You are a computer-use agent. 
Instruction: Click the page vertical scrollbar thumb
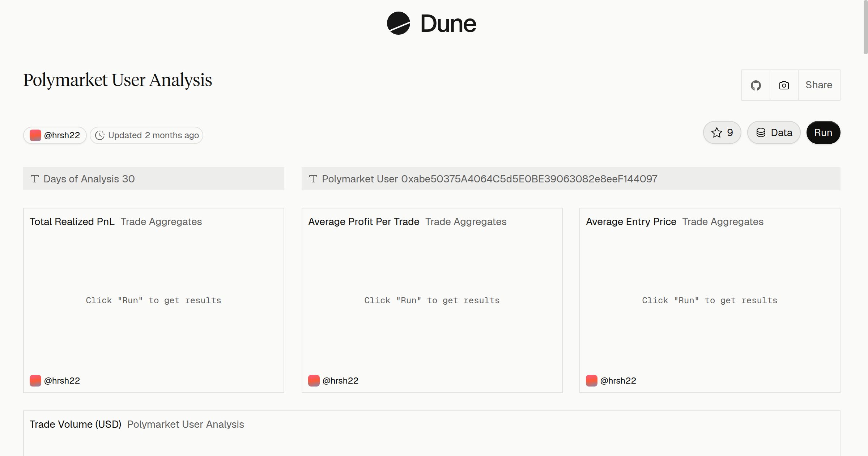click(865, 27)
